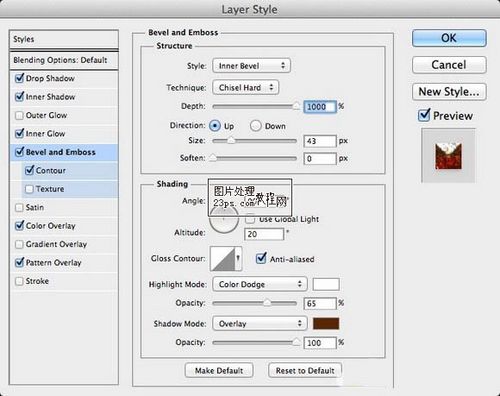Open the Shadow Mode Overlay dropdown
Viewport: 500px width, 396px height.
click(260, 323)
